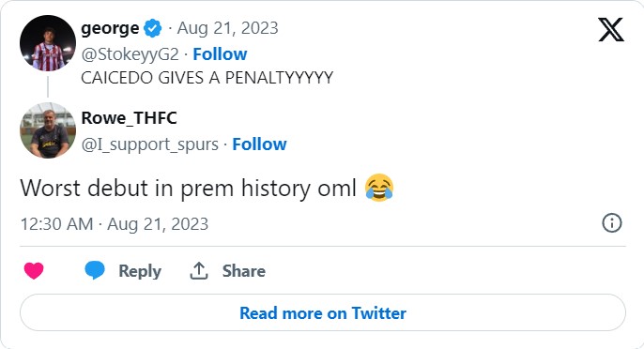Viewport: 644px width, 349px height.
Task: Follow @I_support_spurs
Action: 259,144
